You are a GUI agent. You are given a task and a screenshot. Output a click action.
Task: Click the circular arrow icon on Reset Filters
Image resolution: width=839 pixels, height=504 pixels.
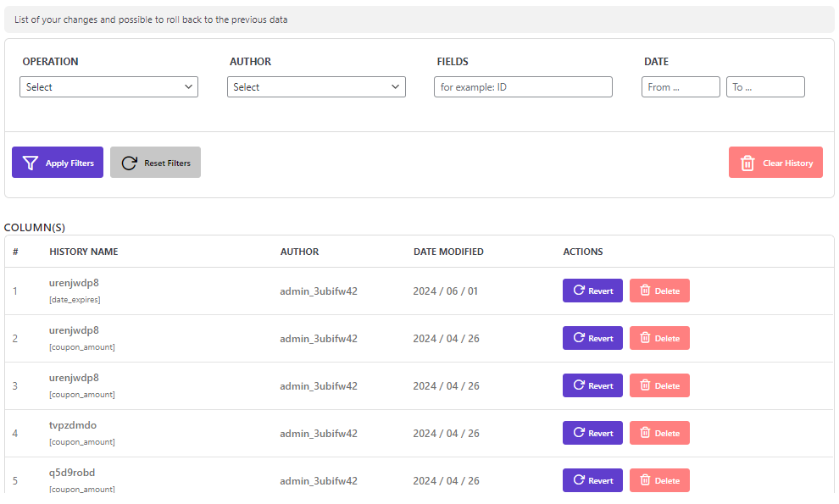[129, 163]
